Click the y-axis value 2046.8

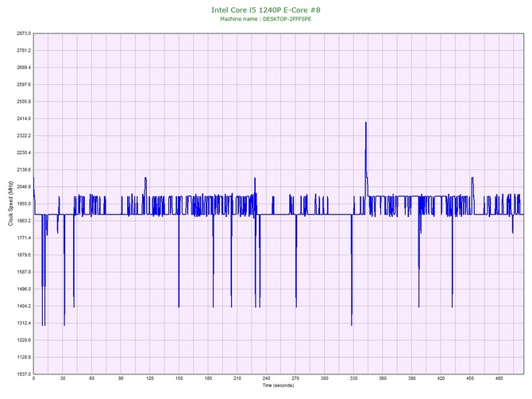[x=24, y=187]
